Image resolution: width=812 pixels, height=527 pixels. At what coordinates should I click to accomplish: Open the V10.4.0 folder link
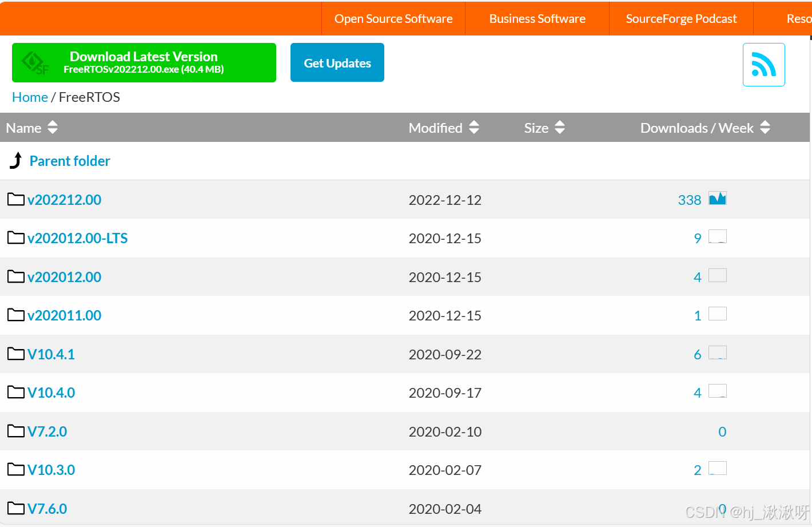pos(51,393)
